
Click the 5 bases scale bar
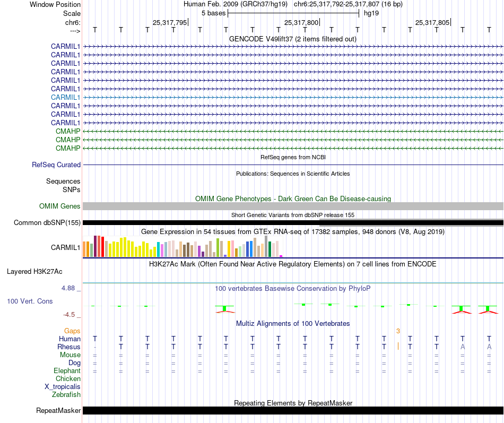coord(293,13)
